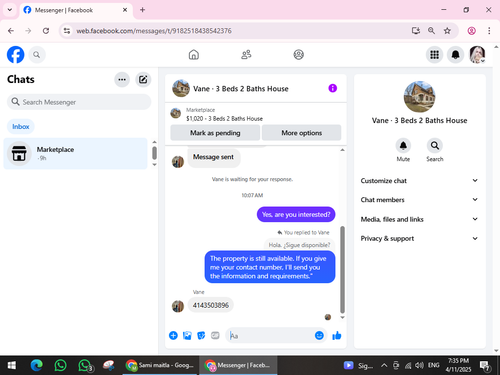The width and height of the screenshot is (500, 375).
Task: Go back in browser history
Action: 11,31
